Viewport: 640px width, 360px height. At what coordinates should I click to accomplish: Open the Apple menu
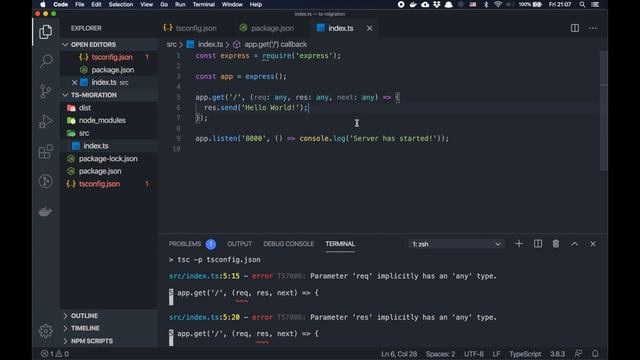point(43,4)
